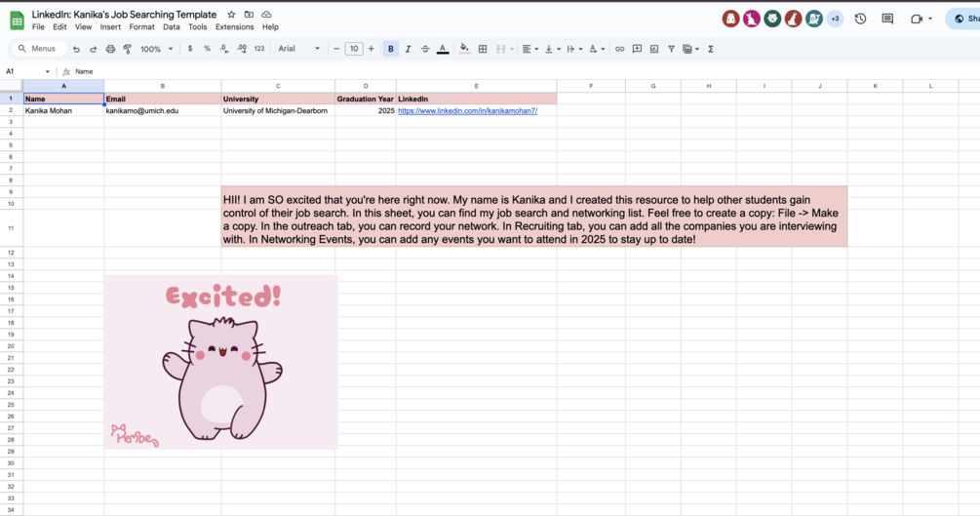The width and height of the screenshot is (980, 516).
Task: Start a video call from the camera icon
Action: 917,19
